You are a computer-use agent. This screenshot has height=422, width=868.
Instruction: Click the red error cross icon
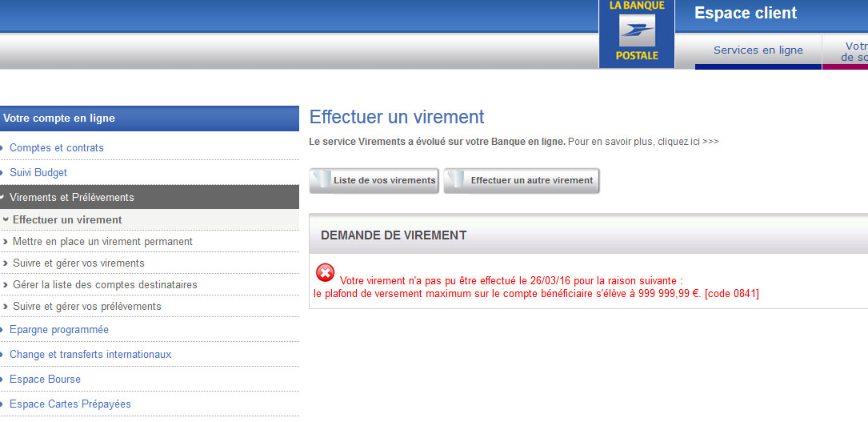pos(325,273)
